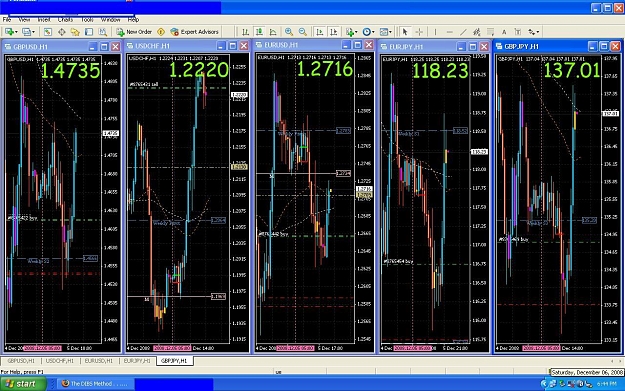
Task: Open the Insert menu
Action: pos(44,20)
